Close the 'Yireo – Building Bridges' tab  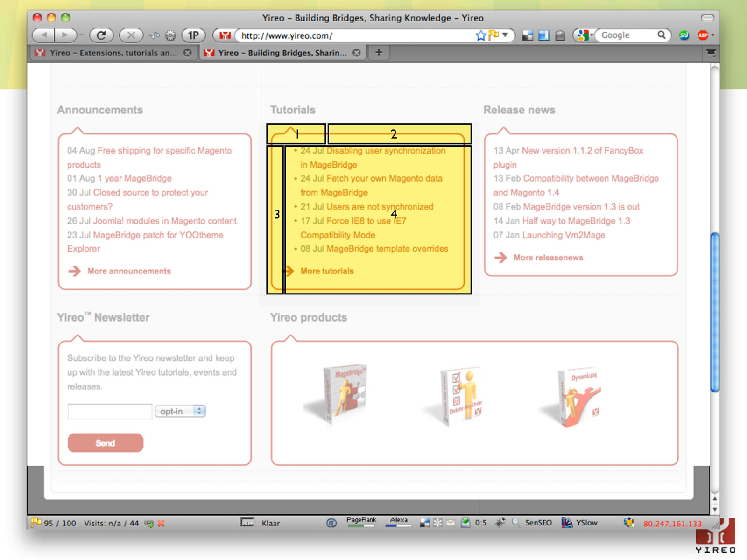click(x=357, y=53)
